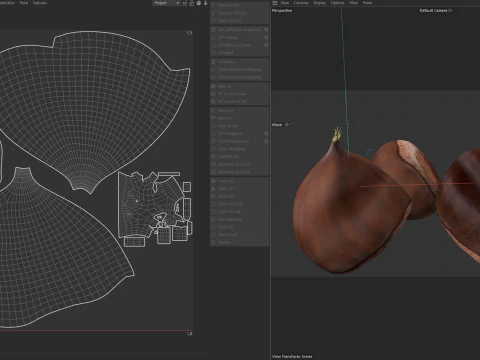Open settings gear for UV Rectangularize
Image resolution: width=480 pixels, height=360 pixels.
click(266, 141)
